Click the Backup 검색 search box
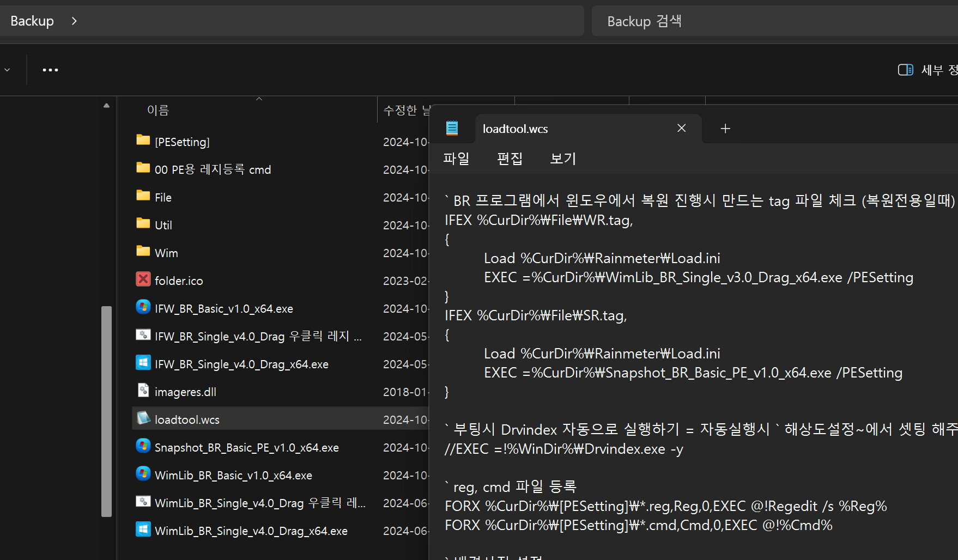 pyautogui.click(x=774, y=21)
